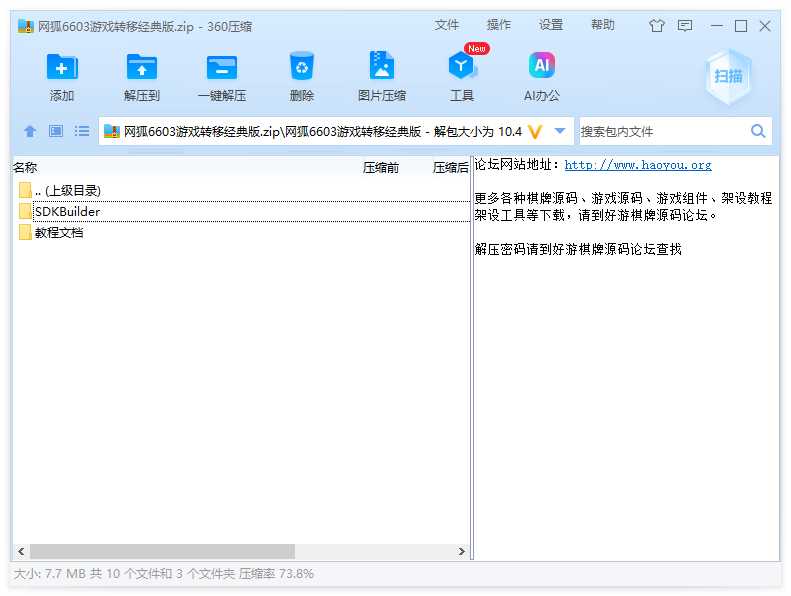Click the comment text 解压密码请到好游棋牌源码论坛查找
This screenshot has height=596, width=791.
point(578,249)
